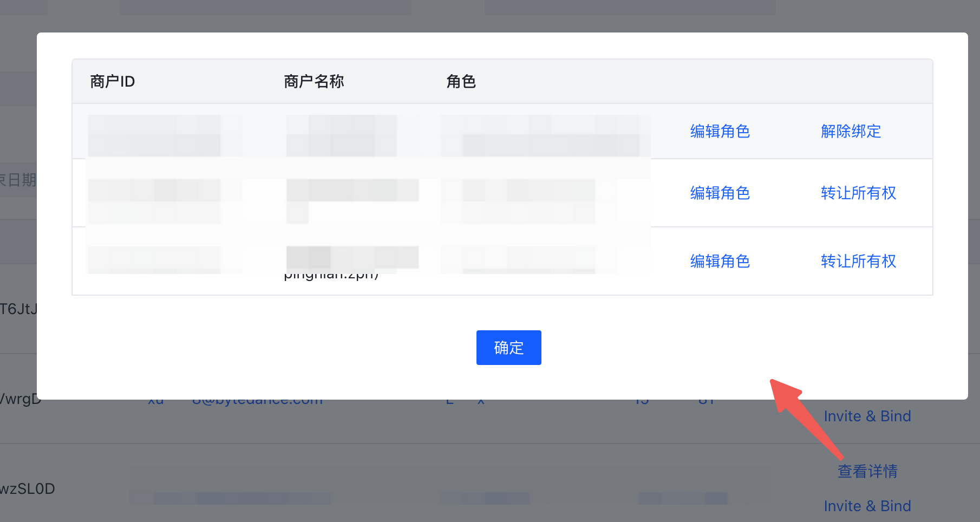Click the wzSL0D row text in background table

click(x=27, y=488)
